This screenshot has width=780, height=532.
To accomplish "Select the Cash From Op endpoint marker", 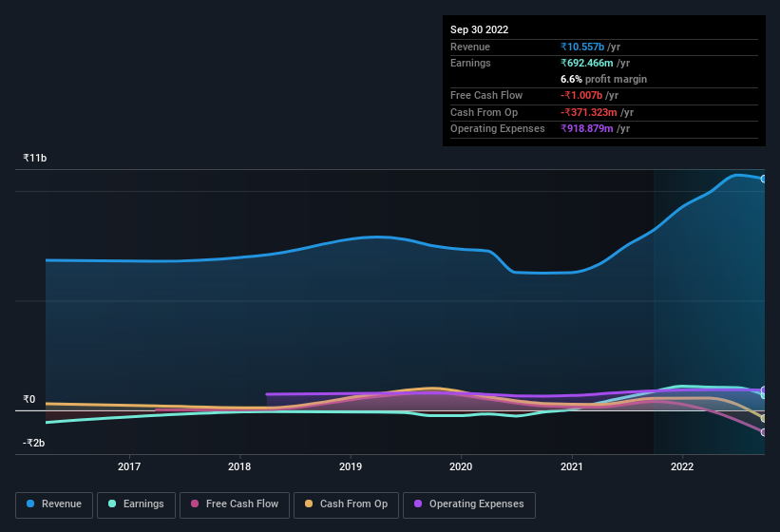I will click(764, 419).
